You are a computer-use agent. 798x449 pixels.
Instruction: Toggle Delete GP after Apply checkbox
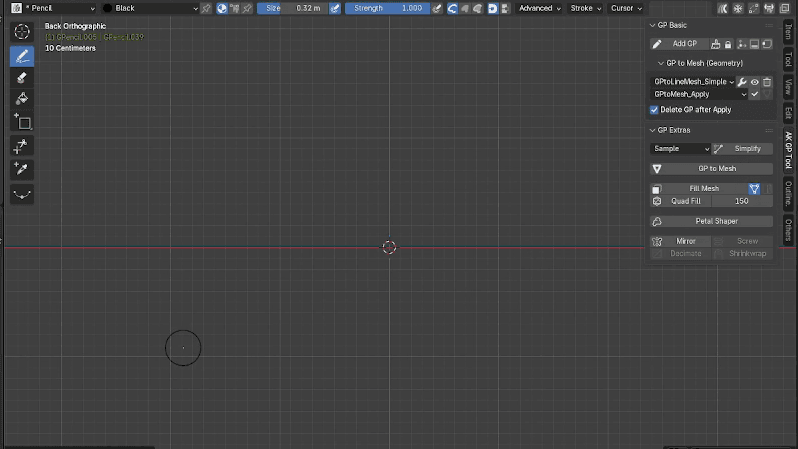[654, 110]
